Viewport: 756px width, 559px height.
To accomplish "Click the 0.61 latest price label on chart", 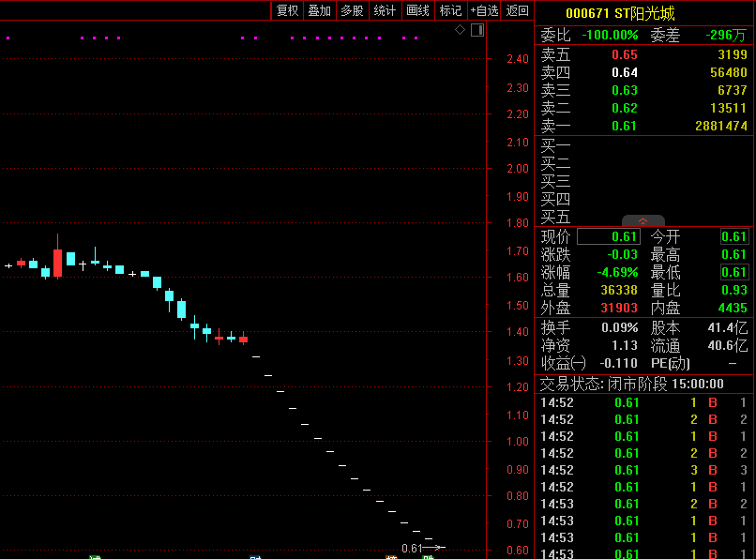I will pos(411,549).
